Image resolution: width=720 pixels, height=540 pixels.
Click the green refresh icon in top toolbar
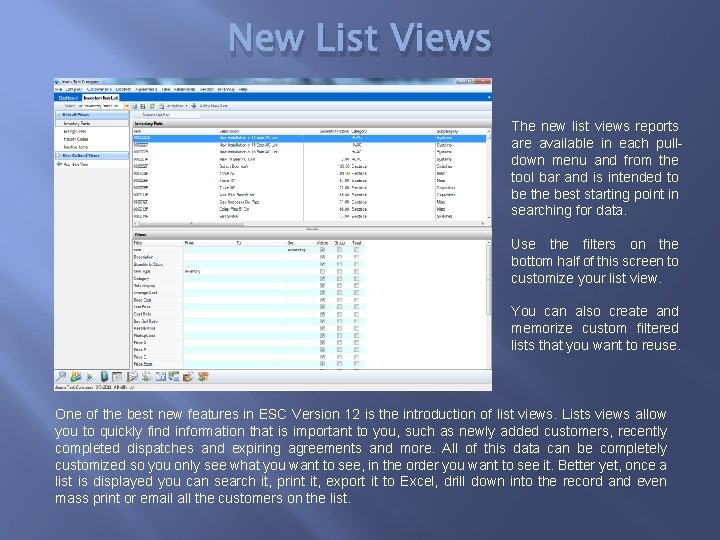click(152, 106)
